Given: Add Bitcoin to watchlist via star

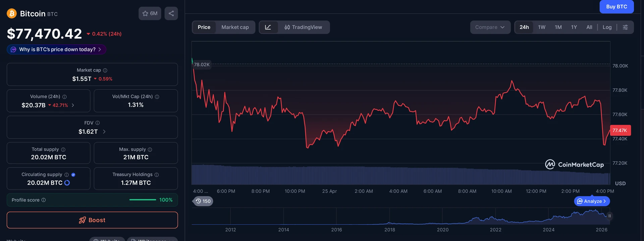Looking at the screenshot, I should point(150,13).
